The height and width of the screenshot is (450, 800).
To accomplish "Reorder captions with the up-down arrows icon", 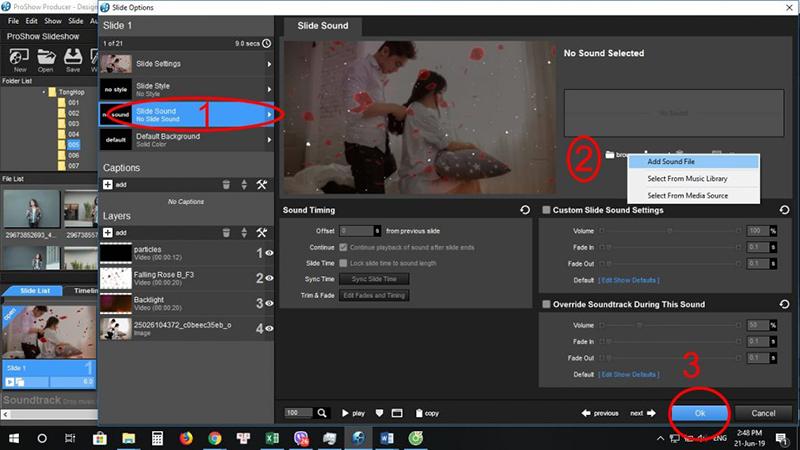I will click(244, 185).
